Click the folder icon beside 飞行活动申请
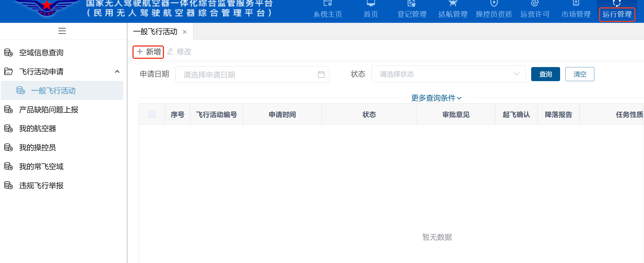 8,71
